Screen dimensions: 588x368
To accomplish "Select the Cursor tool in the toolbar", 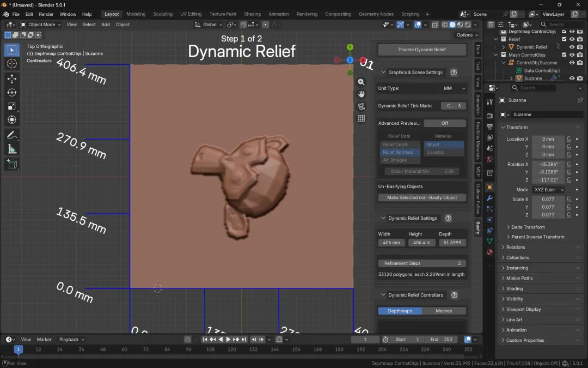I will pos(12,64).
